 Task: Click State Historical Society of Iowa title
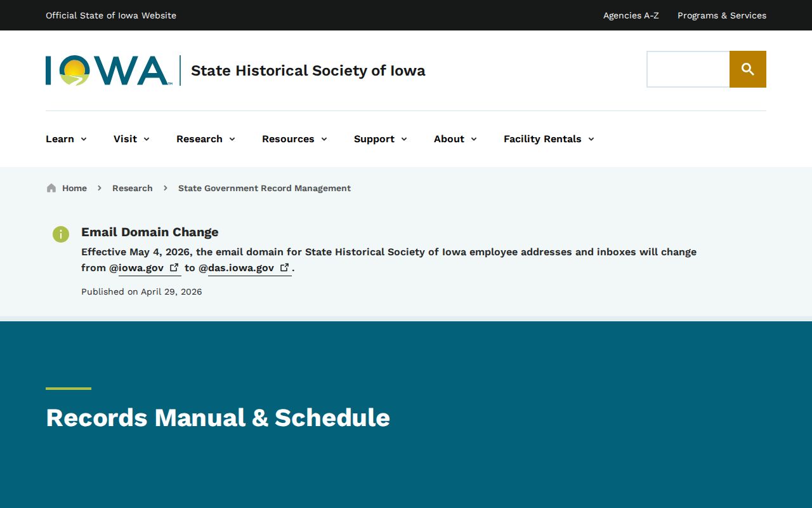(308, 70)
